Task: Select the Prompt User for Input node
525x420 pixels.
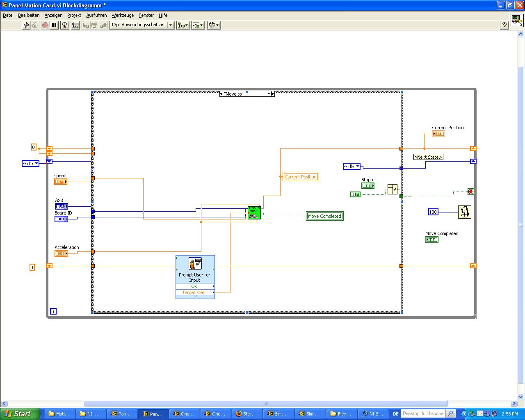Action: pos(195,277)
